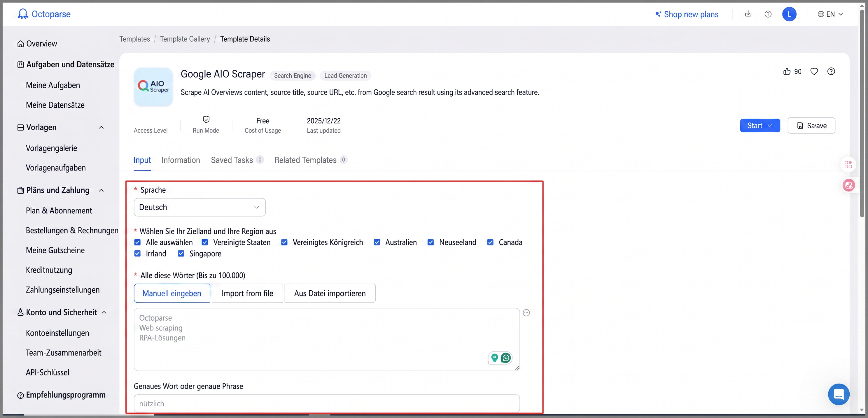This screenshot has width=868, height=418.
Task: Click the floating apps grid icon
Action: click(848, 164)
